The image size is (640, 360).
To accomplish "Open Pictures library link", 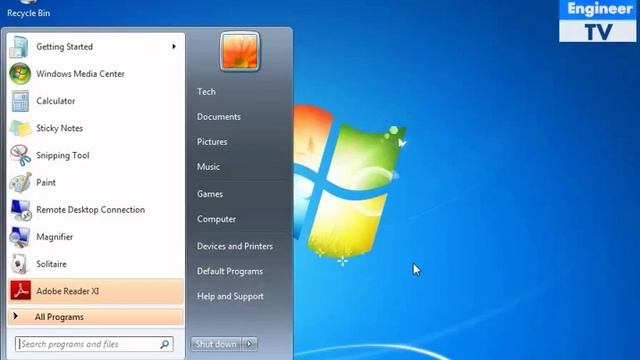I will click(212, 142).
